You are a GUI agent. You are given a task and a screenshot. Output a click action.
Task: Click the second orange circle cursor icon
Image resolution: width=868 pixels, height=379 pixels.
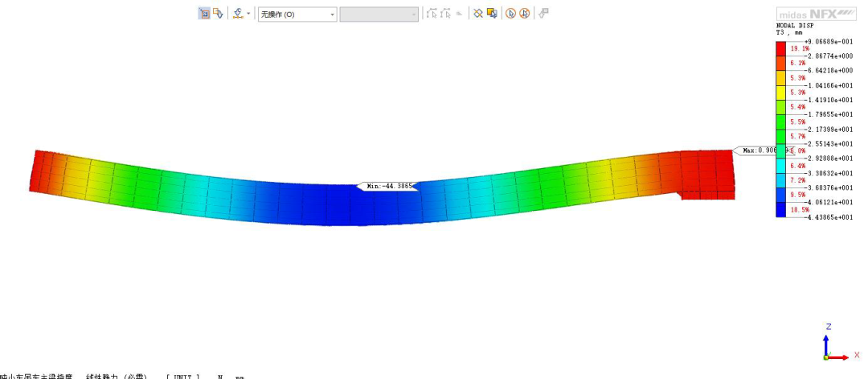point(524,14)
